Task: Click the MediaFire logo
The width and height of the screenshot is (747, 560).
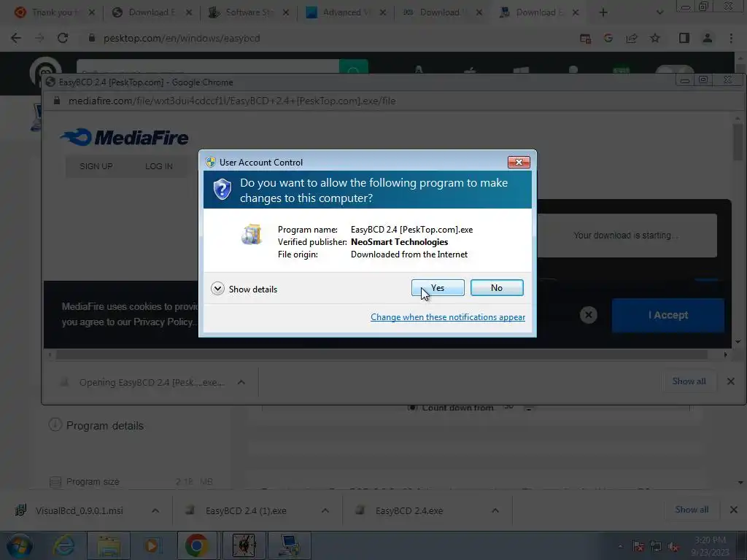Action: tap(124, 137)
